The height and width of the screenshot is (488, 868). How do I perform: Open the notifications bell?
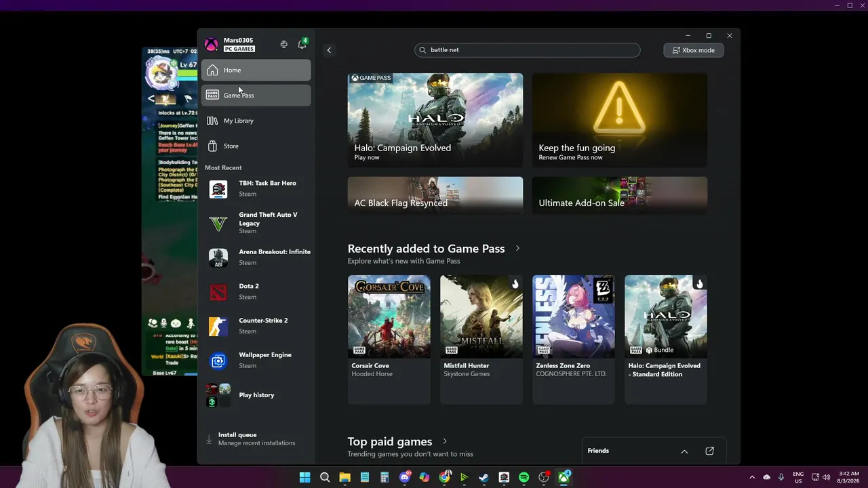(302, 44)
